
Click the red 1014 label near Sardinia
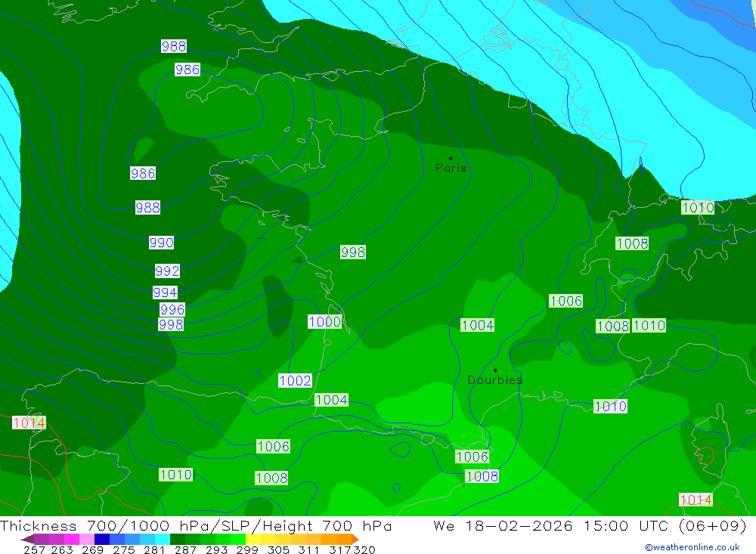pos(696,500)
